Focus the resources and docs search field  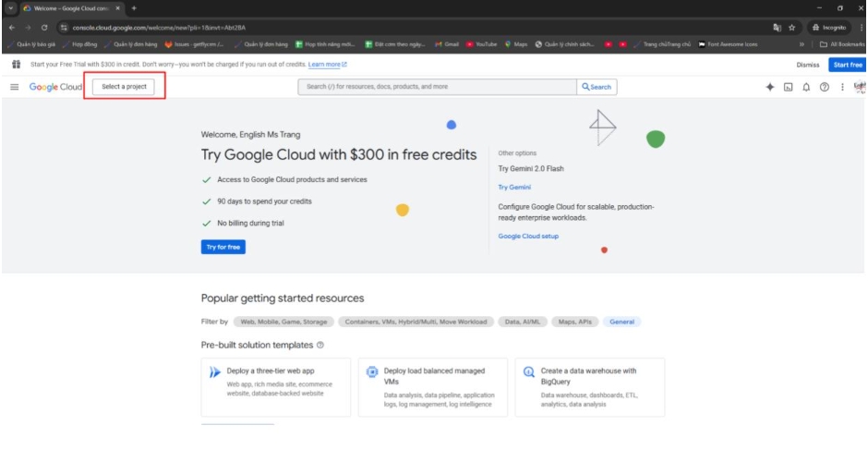tap(434, 87)
